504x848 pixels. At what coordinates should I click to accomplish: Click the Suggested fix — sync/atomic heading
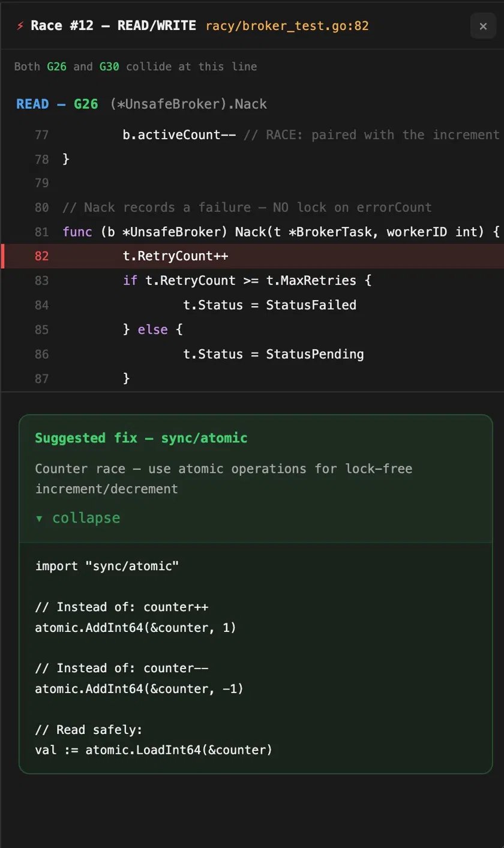(x=141, y=438)
